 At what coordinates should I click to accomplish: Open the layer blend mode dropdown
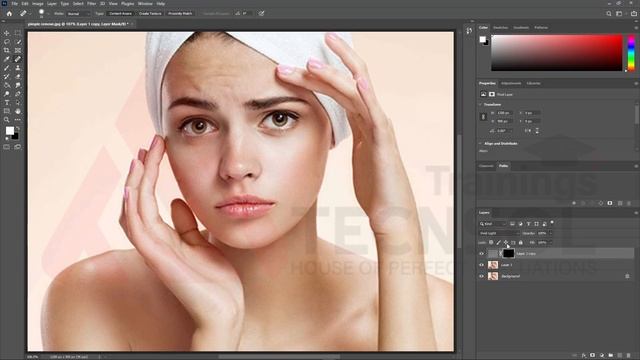(499, 233)
